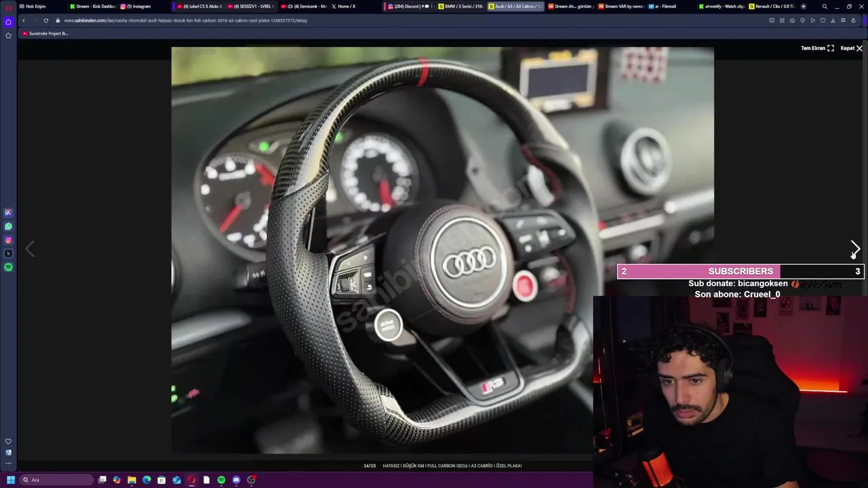Switch to Semicenk tab
The width and height of the screenshot is (868, 488).
coord(304,6)
